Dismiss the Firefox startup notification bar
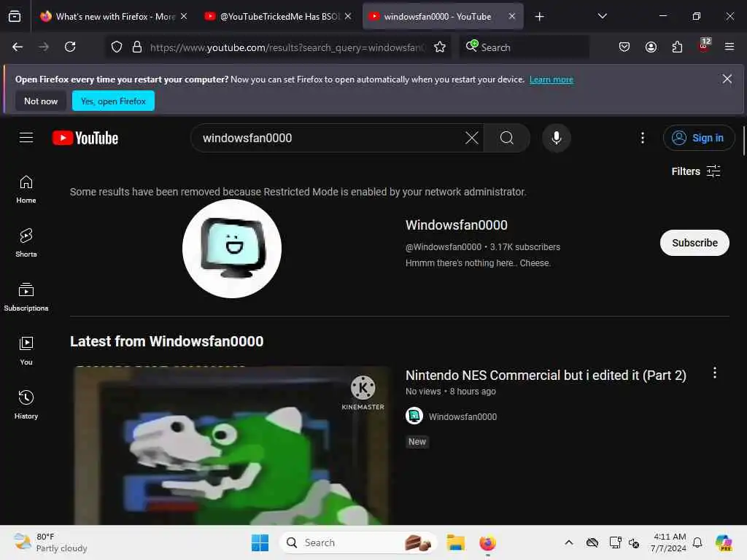This screenshot has width=747, height=560. tap(727, 79)
